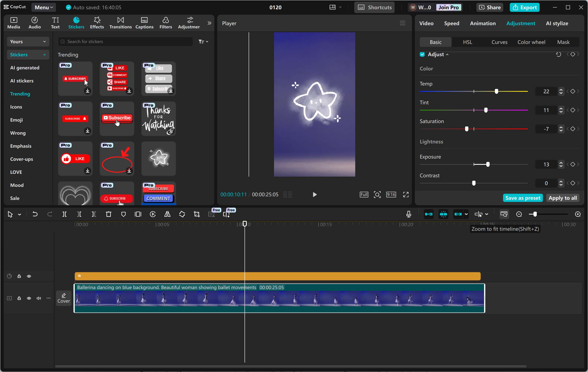588x372 pixels.
Task: Open the Animation tab
Action: point(483,23)
